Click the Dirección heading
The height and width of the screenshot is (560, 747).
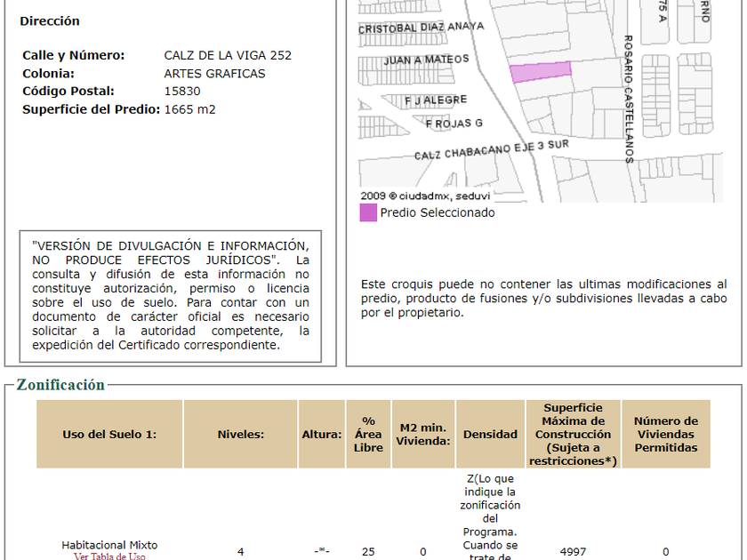pos(50,21)
